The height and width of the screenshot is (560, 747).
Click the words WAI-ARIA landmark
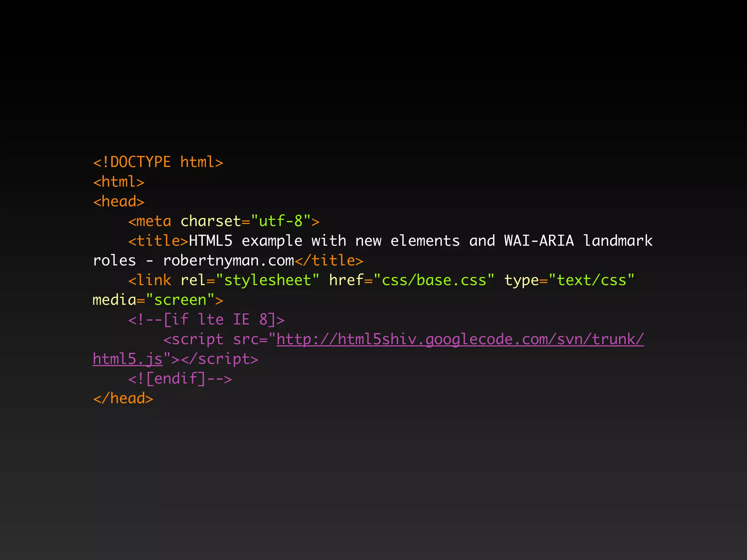[x=578, y=241]
